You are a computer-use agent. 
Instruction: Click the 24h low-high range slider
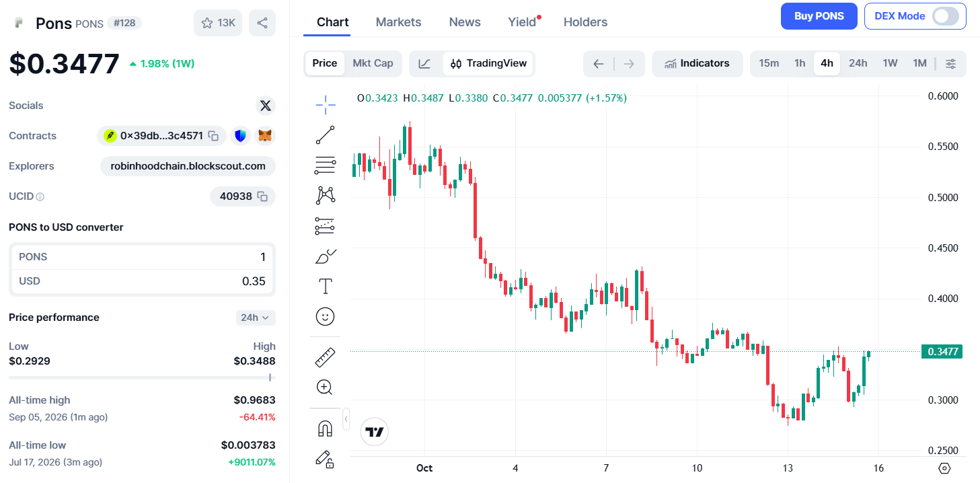(141, 377)
